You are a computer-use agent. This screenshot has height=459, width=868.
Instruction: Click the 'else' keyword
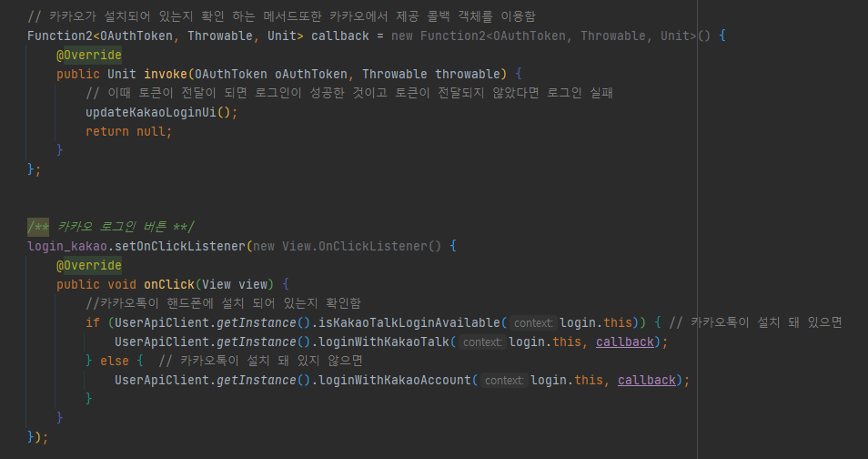[115, 361]
